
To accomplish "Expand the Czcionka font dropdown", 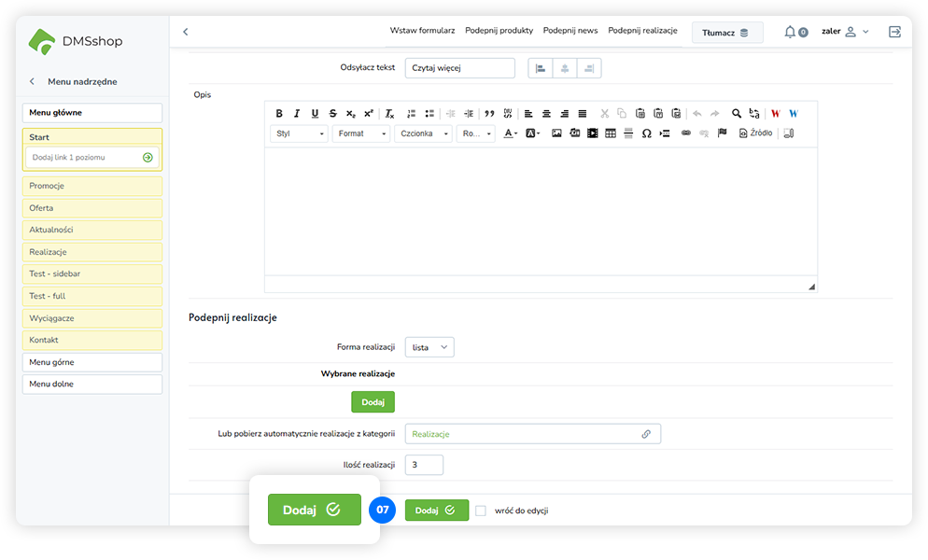I will coord(422,133).
